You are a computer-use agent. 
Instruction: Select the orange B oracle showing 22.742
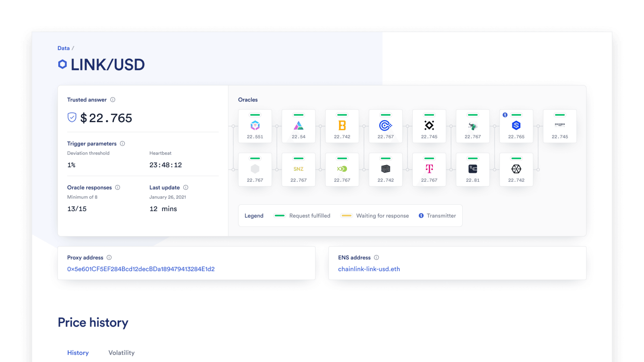(x=342, y=126)
